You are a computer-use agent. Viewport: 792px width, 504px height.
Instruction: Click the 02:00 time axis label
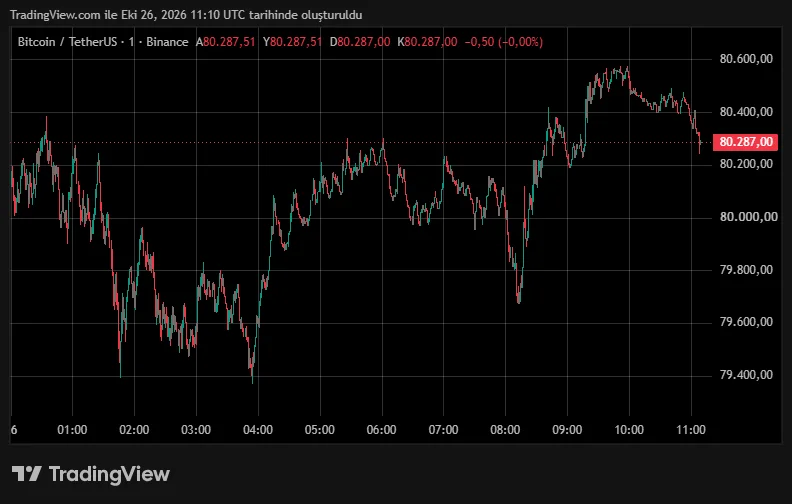tap(134, 430)
